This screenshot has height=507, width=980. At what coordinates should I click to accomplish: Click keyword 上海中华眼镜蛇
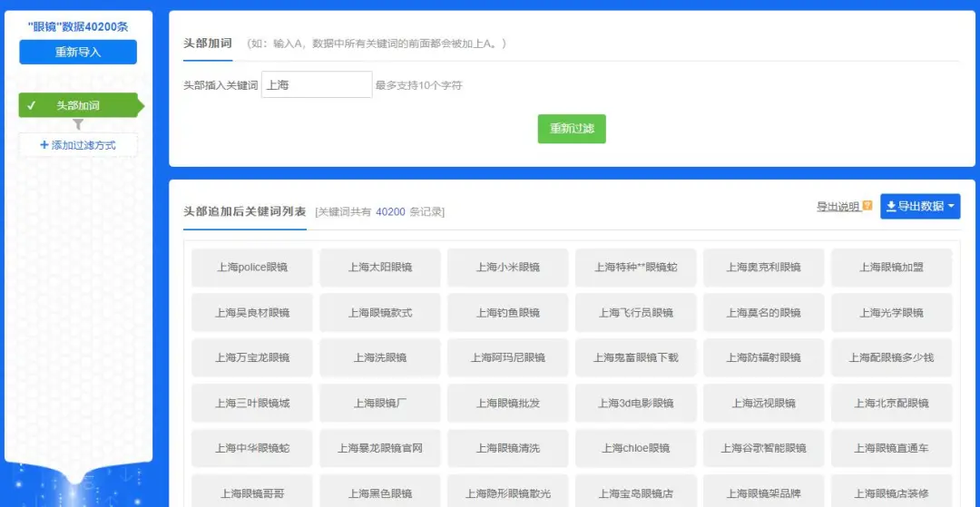[252, 448]
